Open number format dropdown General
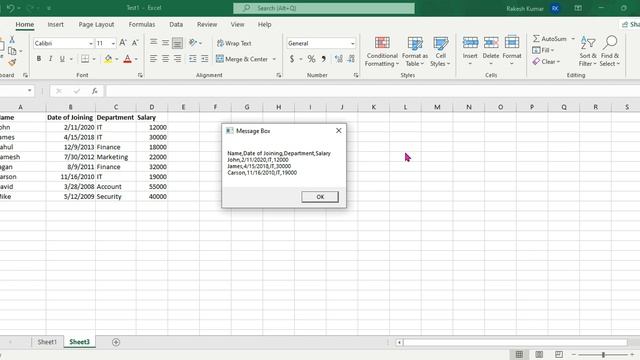The image size is (640, 360). pos(353,43)
